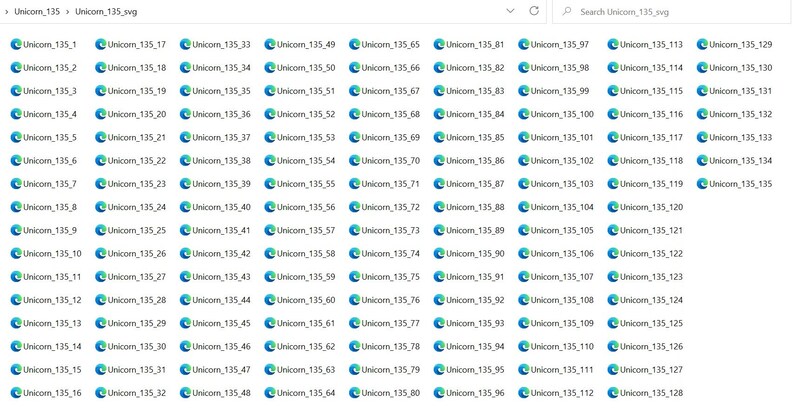Expand the chevron after Unicorn_135 breadcrumb
The width and height of the screenshot is (794, 420).
pyautogui.click(x=67, y=12)
